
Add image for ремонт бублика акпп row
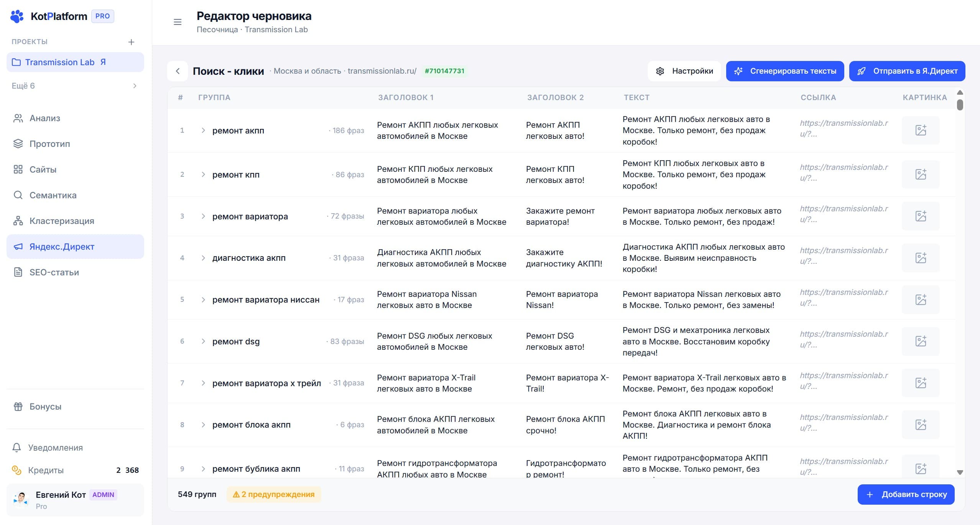click(x=921, y=467)
